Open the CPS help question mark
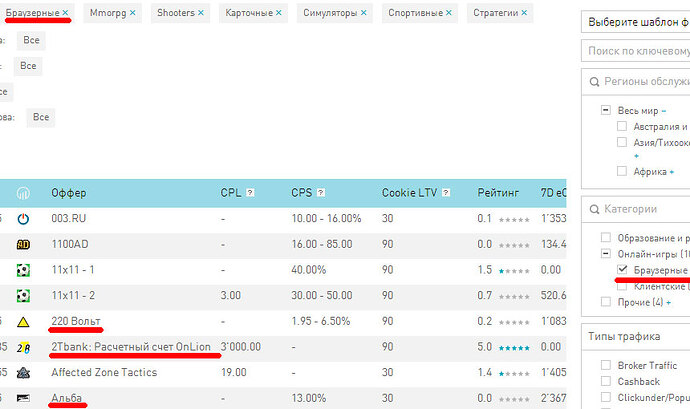The width and height of the screenshot is (690, 409). [321, 192]
